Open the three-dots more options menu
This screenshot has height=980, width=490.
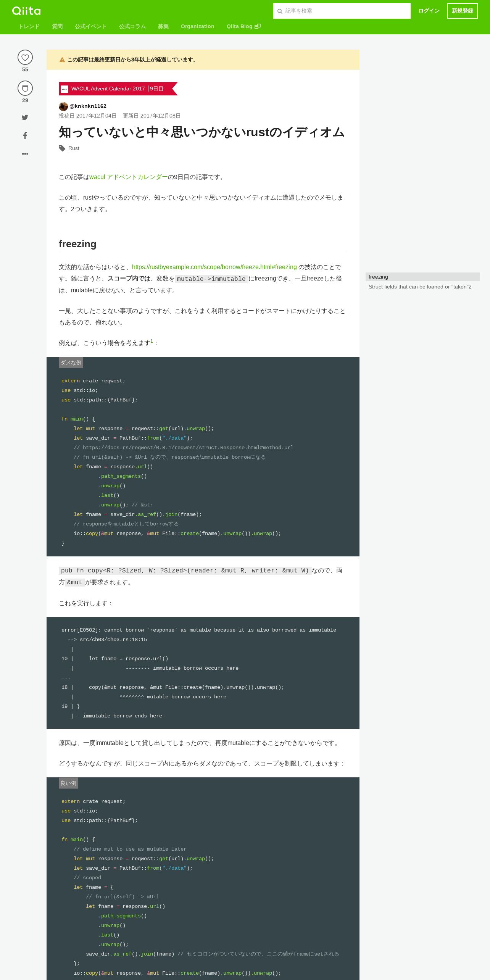tap(25, 154)
